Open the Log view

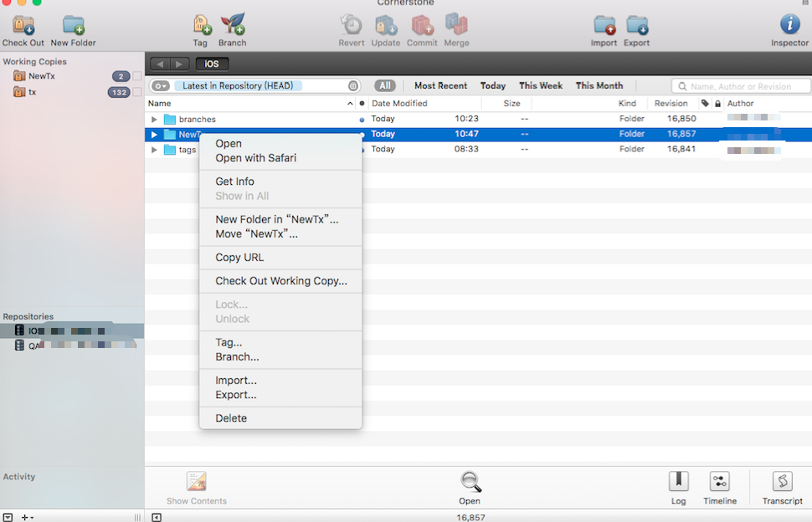pyautogui.click(x=678, y=481)
